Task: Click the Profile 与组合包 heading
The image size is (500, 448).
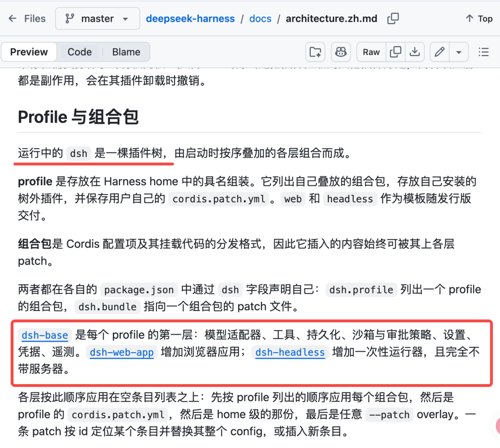Action: coord(78,117)
